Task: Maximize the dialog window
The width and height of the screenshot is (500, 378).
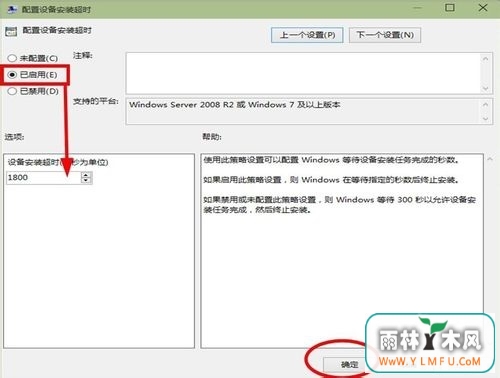Action: 450,7
